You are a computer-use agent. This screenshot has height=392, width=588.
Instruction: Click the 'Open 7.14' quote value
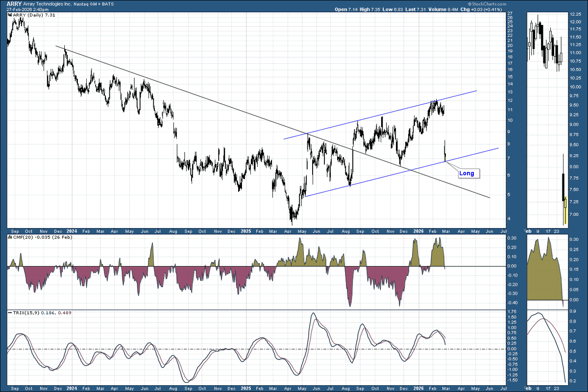(x=346, y=9)
